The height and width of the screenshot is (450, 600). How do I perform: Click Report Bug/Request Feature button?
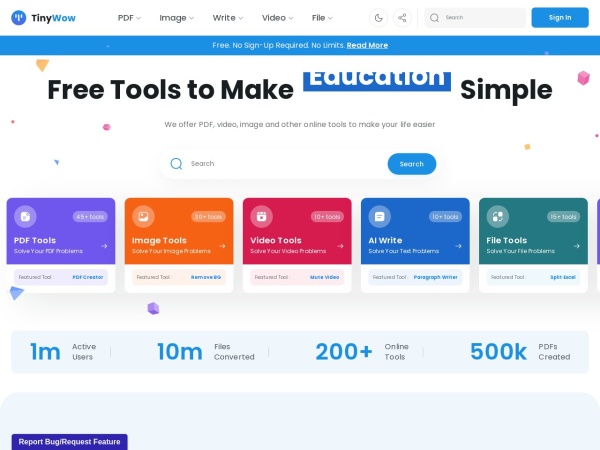click(69, 441)
